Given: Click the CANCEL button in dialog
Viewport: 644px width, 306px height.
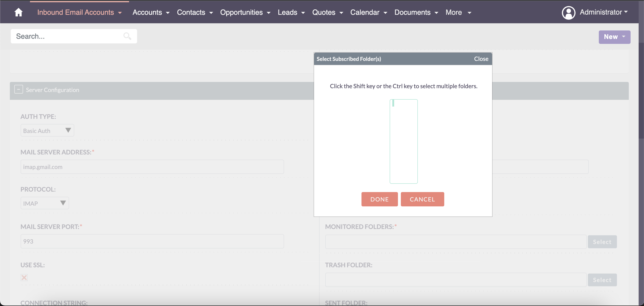Looking at the screenshot, I should 422,199.
